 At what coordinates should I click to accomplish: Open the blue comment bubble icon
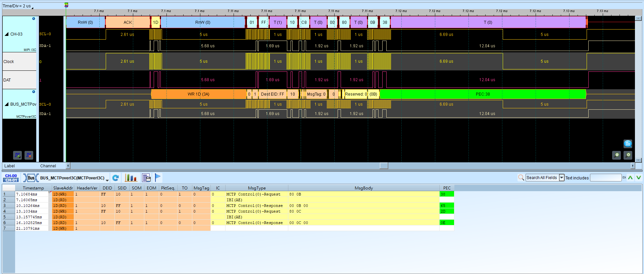click(628, 144)
